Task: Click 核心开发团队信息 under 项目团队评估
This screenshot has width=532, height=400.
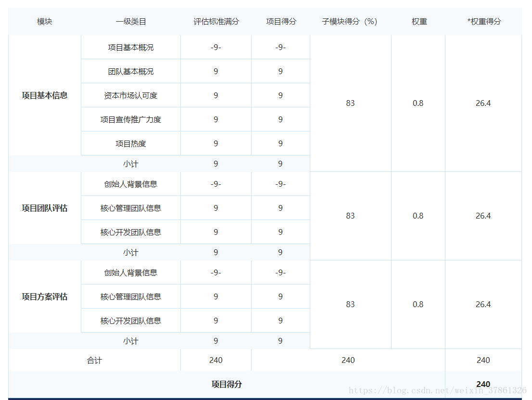Action: 131,232
